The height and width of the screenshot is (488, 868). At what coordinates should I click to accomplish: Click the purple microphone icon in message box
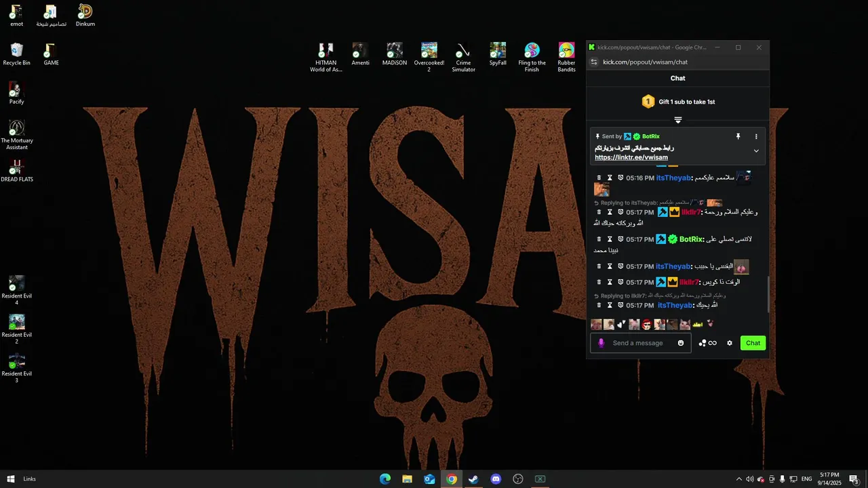601,343
